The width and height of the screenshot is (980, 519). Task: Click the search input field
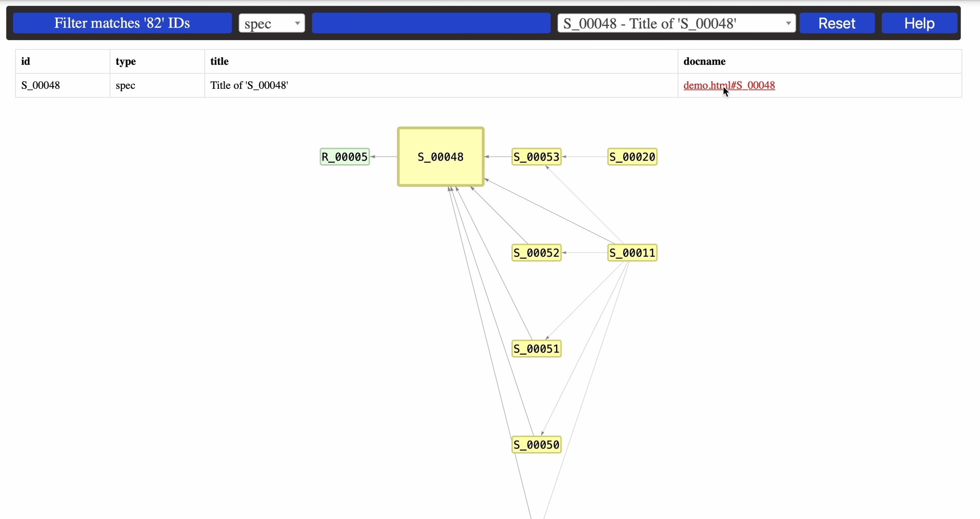(432, 23)
